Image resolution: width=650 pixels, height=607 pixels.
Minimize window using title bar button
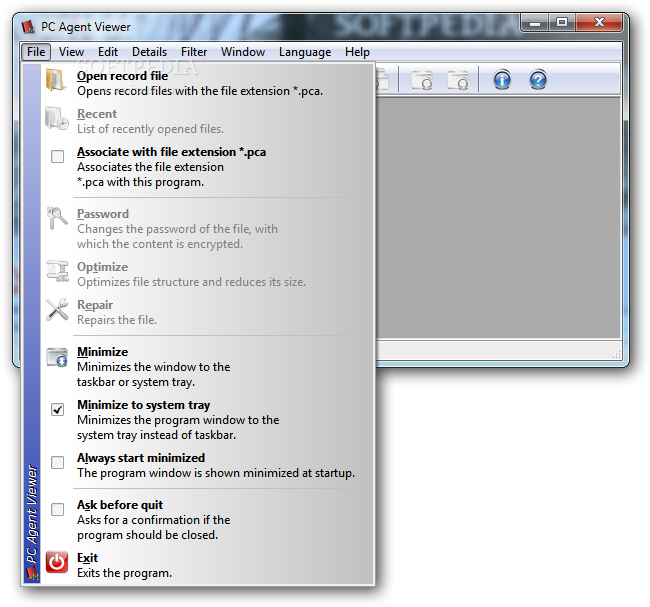click(535, 22)
